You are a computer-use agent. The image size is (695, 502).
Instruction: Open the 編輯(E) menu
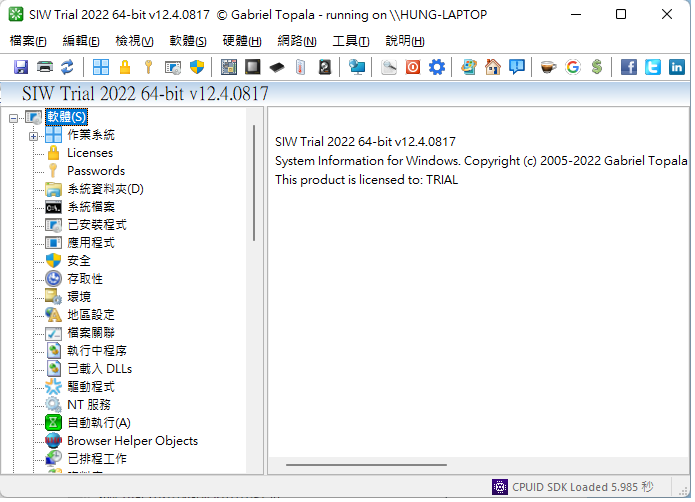(81, 41)
